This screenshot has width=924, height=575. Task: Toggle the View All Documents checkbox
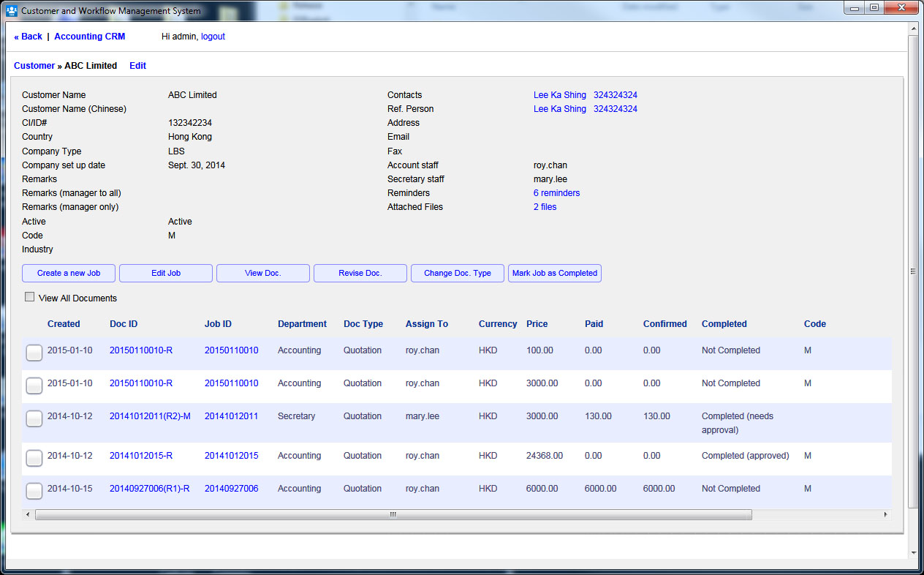[29, 297]
